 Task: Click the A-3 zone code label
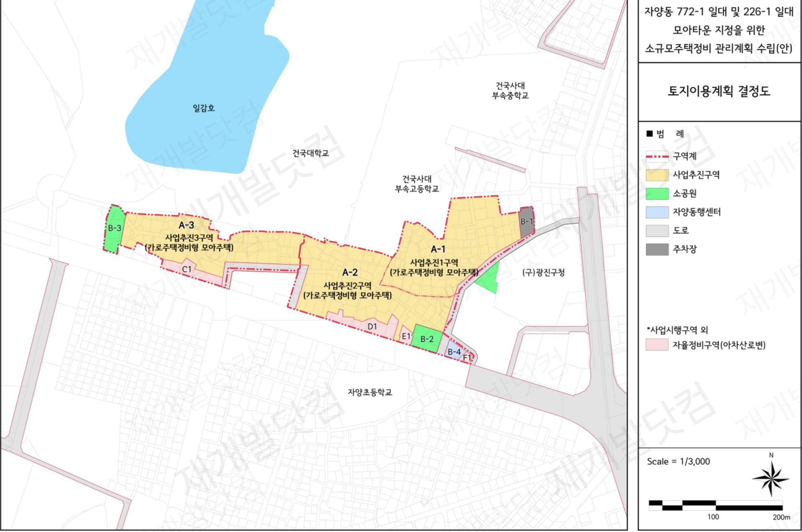186,225
